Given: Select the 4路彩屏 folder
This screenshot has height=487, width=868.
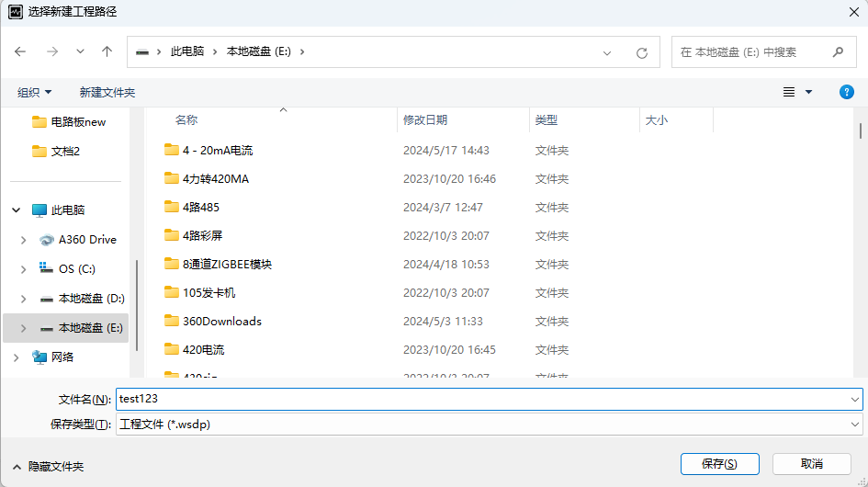Looking at the screenshot, I should pyautogui.click(x=203, y=236).
